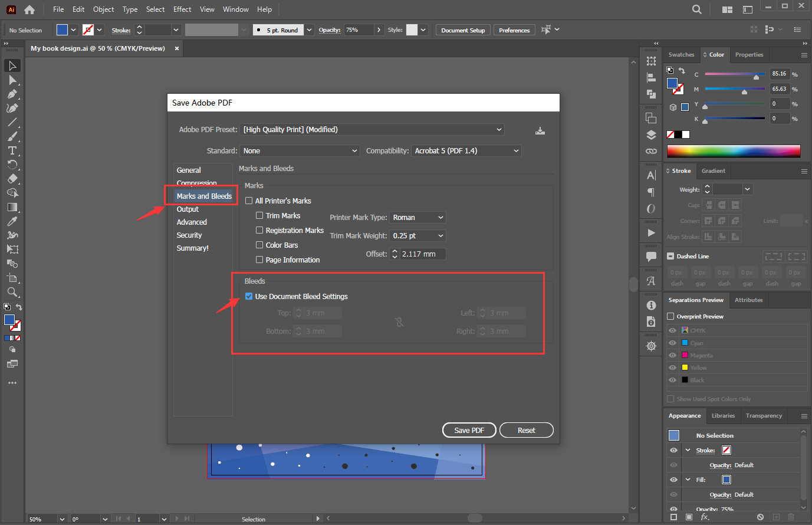Viewport: 812px width, 525px height.
Task: Open the Printer Mark Type dropdown
Action: [417, 218]
